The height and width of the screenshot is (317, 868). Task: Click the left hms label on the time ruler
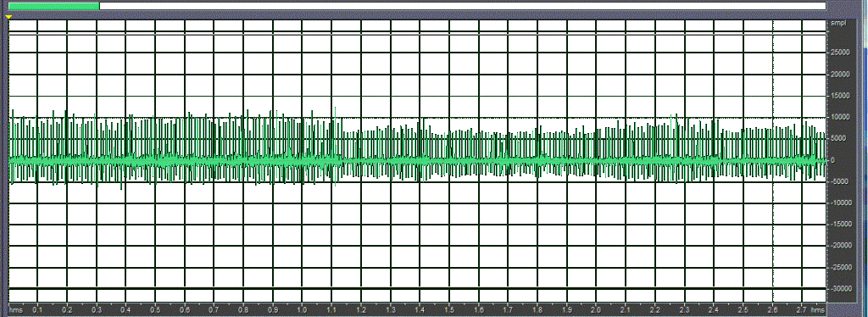[x=16, y=310]
